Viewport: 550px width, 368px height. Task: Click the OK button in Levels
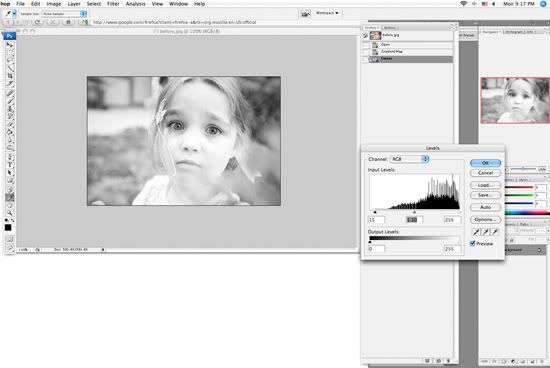click(485, 163)
